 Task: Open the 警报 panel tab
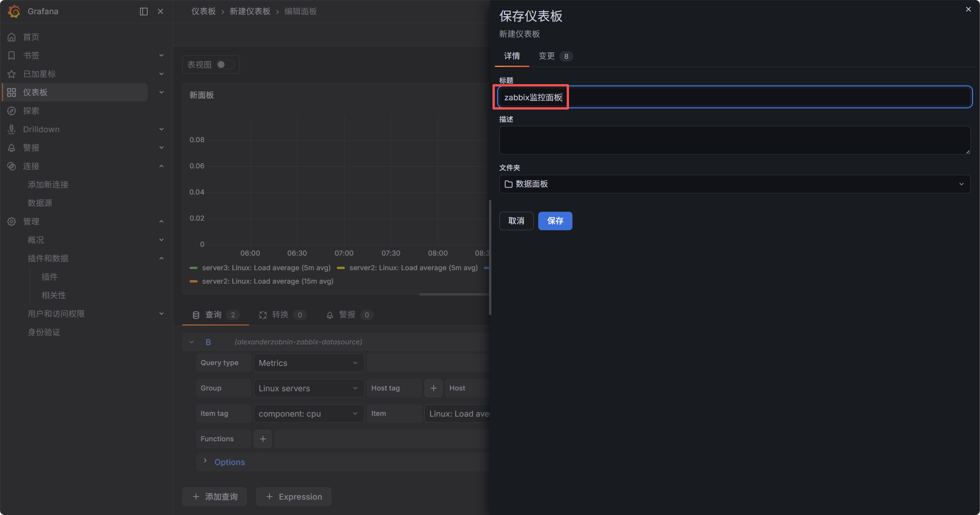pyautogui.click(x=349, y=315)
